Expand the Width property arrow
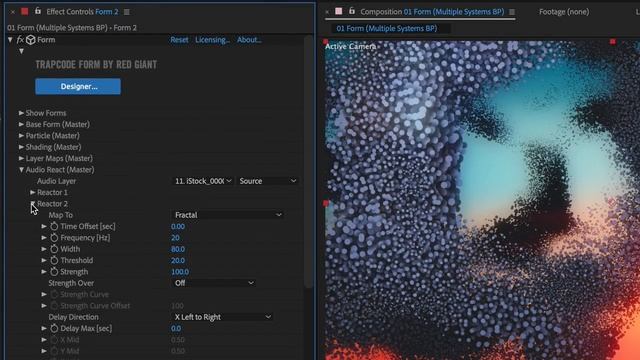The width and height of the screenshot is (640, 360). [x=44, y=249]
